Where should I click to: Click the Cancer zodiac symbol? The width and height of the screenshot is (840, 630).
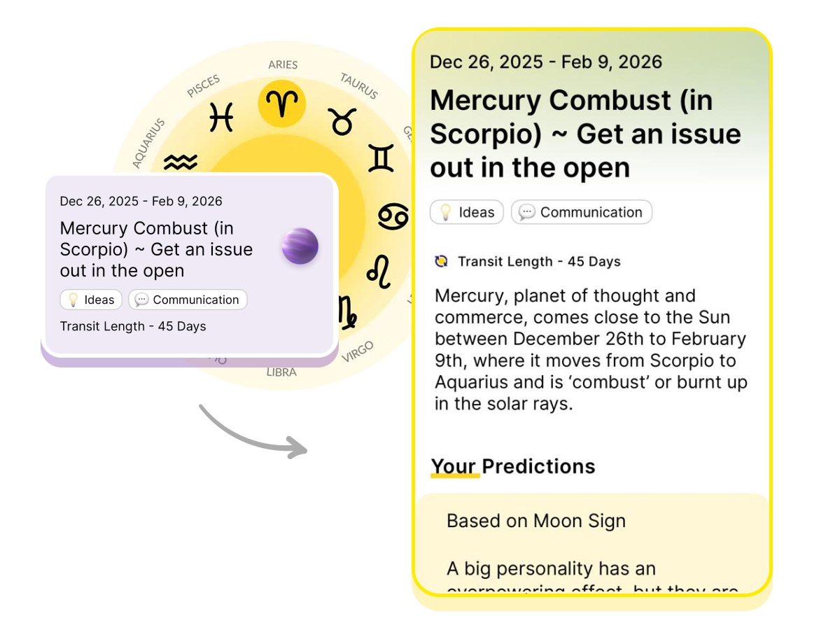click(393, 216)
